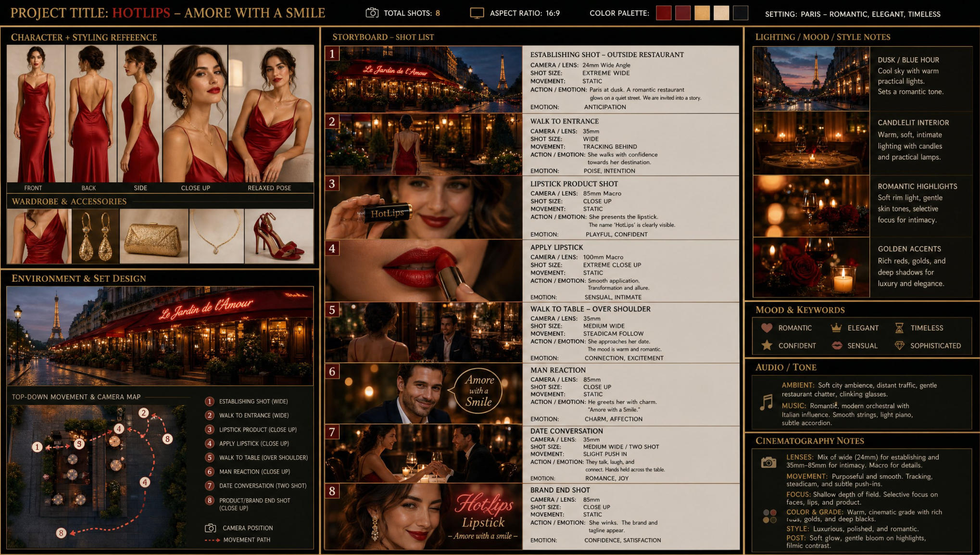
Task: Click the dashed arrow icon for Movement Path
Action: (x=212, y=540)
